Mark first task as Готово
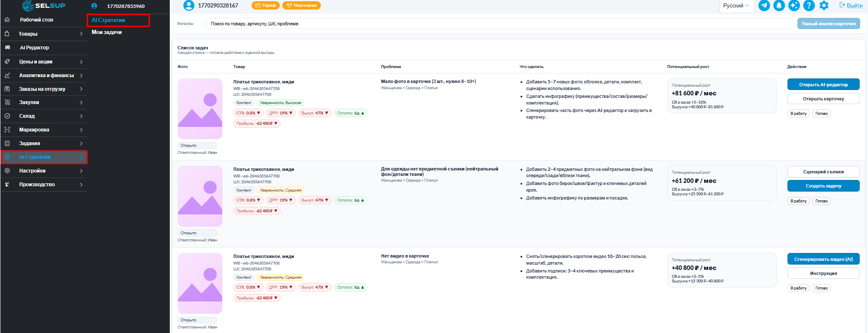 point(821,114)
